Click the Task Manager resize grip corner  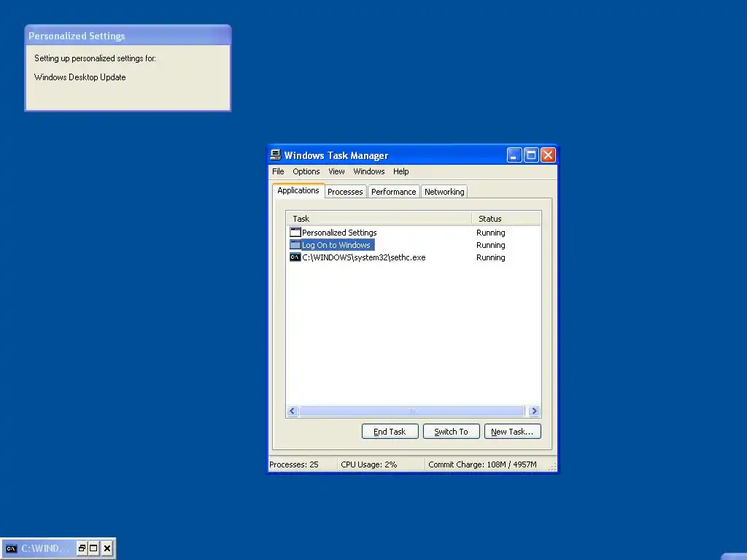point(552,467)
